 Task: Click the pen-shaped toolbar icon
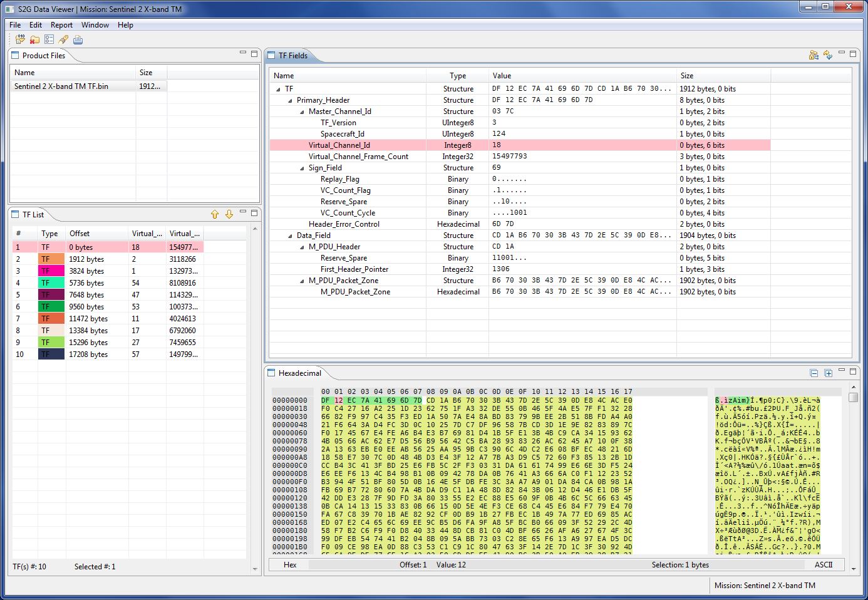(63, 39)
